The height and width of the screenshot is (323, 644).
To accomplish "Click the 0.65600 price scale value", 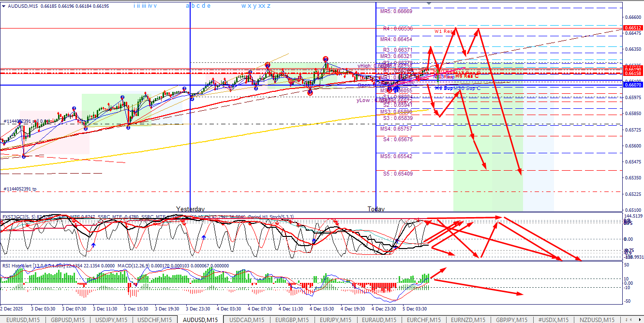I will [x=634, y=146].
